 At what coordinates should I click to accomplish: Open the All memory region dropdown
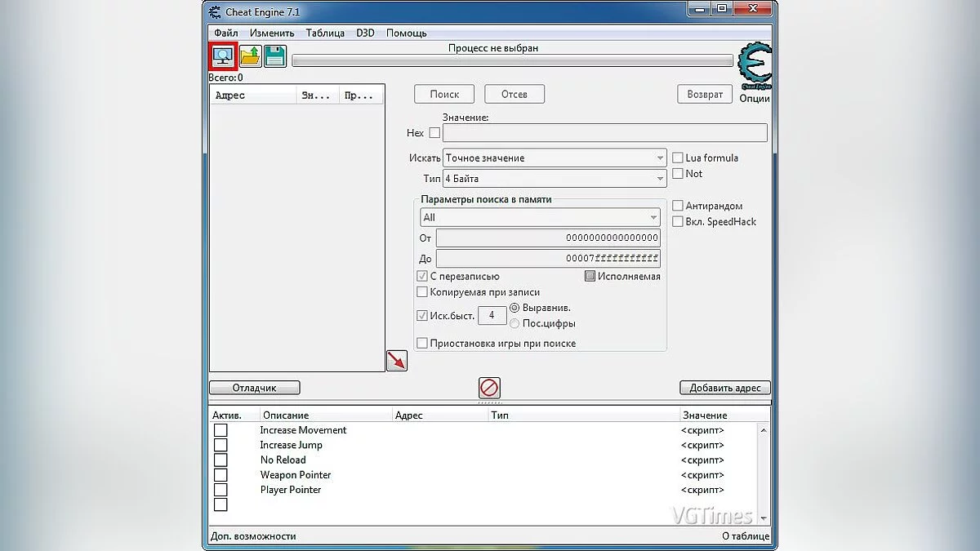(540, 217)
